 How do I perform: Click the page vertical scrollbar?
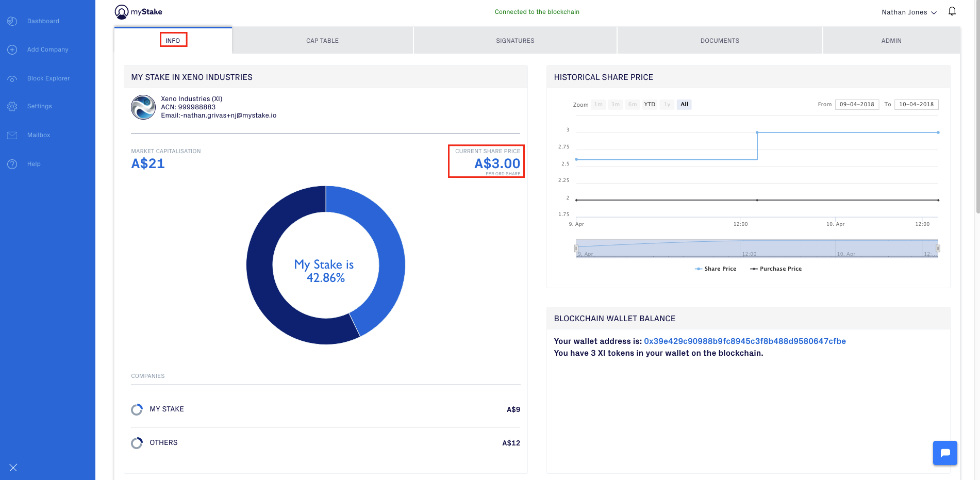pyautogui.click(x=977, y=106)
